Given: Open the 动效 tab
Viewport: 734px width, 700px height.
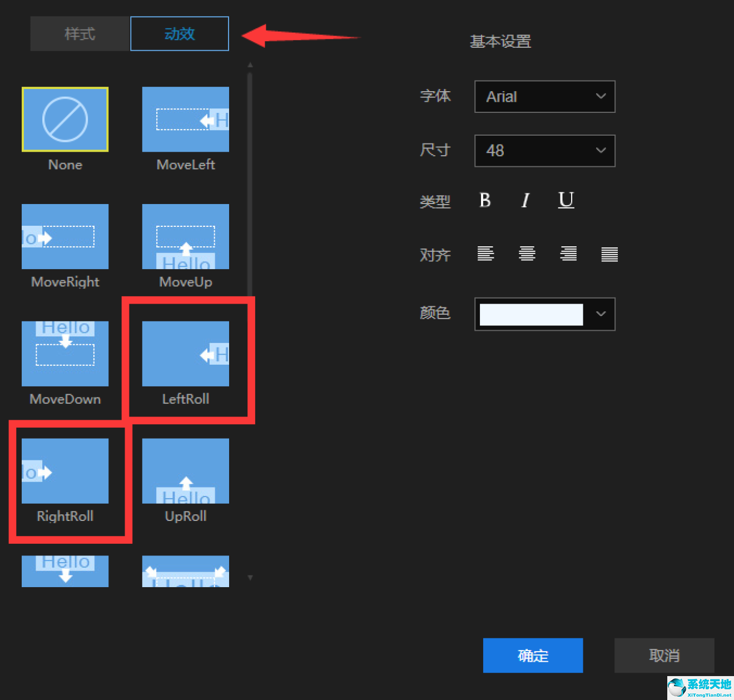Looking at the screenshot, I should [x=180, y=34].
